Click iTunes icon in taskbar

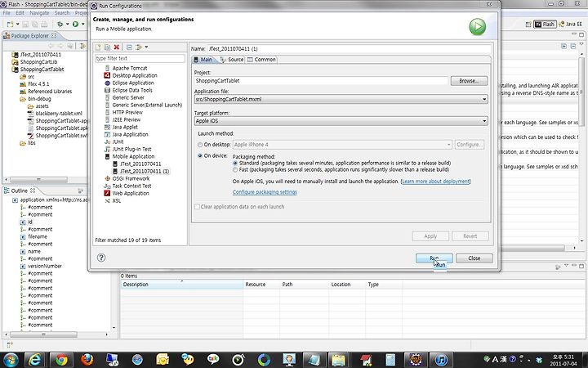441,359
